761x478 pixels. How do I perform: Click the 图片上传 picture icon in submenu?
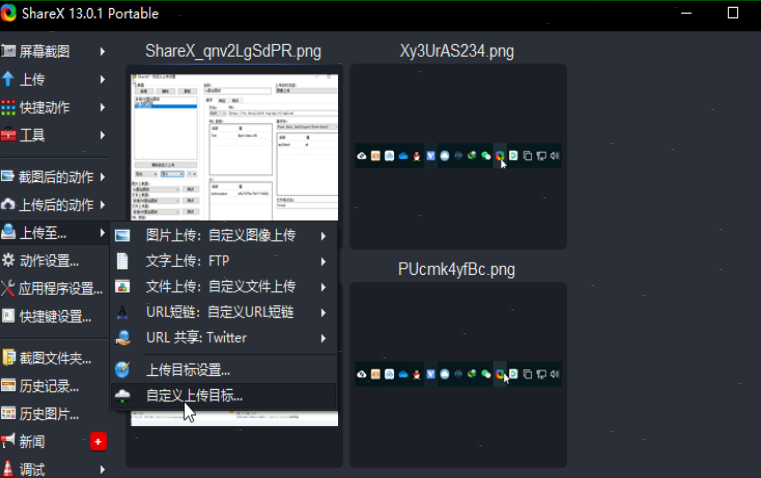(122, 236)
